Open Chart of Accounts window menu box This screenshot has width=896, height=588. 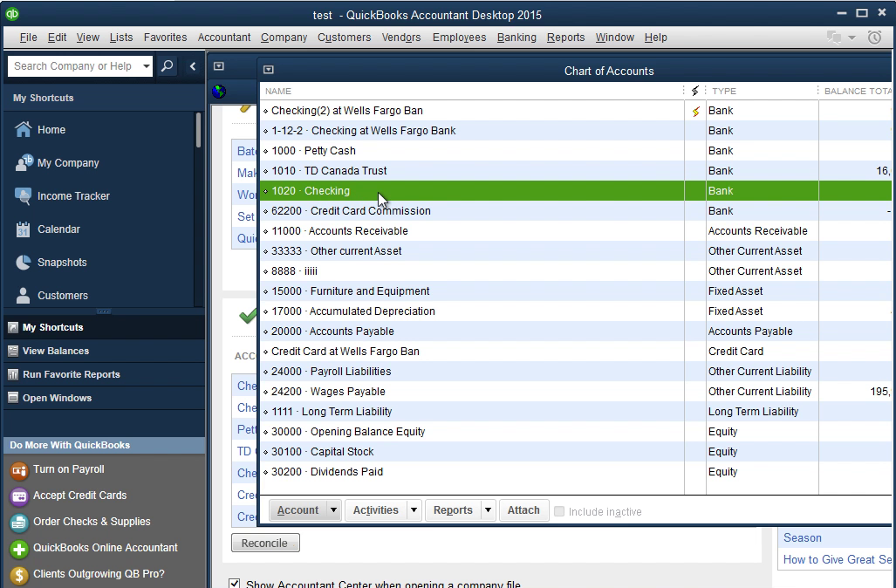[x=269, y=70]
